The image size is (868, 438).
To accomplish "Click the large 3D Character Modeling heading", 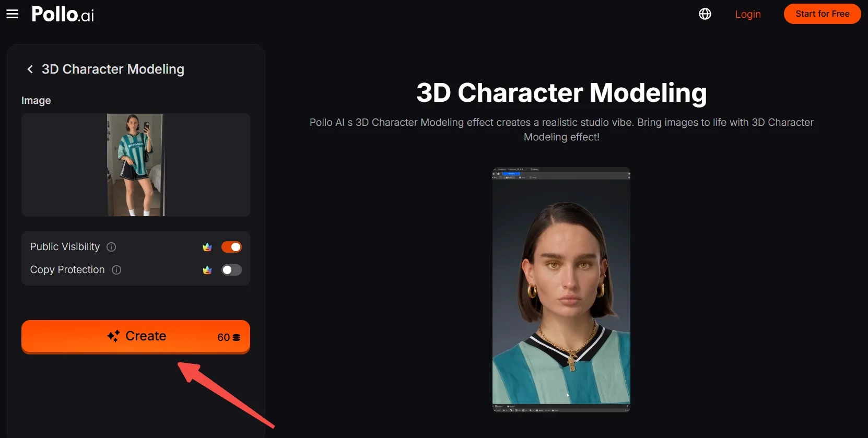I will [561, 92].
